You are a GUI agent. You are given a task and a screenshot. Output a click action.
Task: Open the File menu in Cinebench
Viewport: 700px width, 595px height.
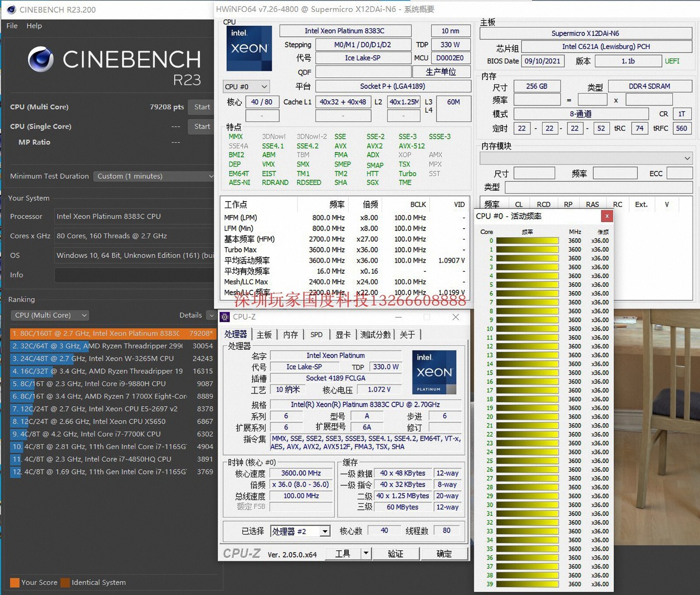pyautogui.click(x=12, y=26)
